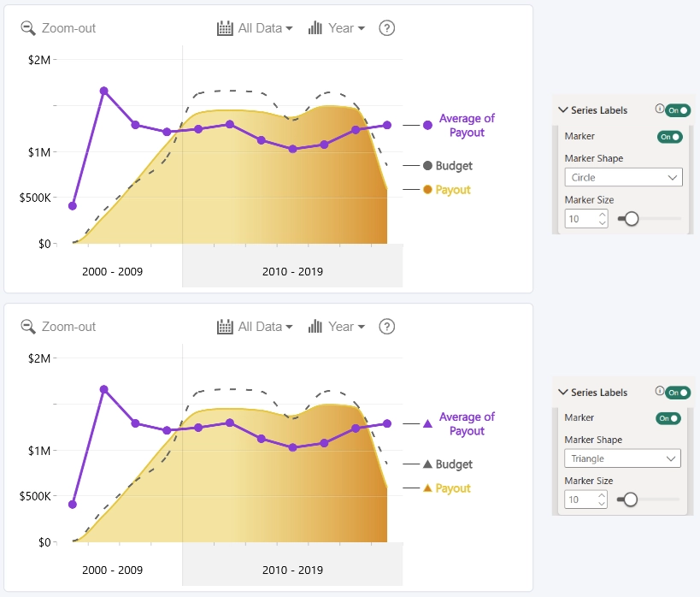Screen dimensions: 700x597
Task: Click the bar chart icon beside Year in bottom chart
Action: point(315,327)
